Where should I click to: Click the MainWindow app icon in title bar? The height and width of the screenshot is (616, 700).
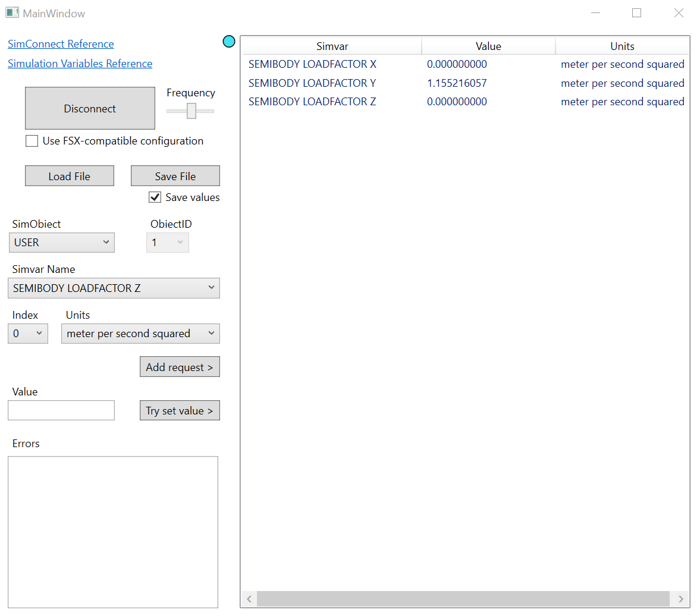click(x=12, y=12)
